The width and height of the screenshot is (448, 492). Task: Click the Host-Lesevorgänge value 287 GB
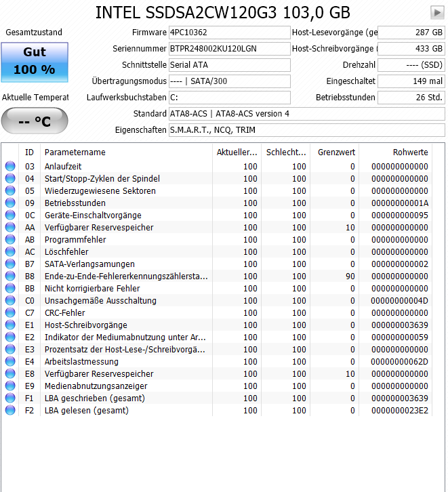click(x=411, y=33)
